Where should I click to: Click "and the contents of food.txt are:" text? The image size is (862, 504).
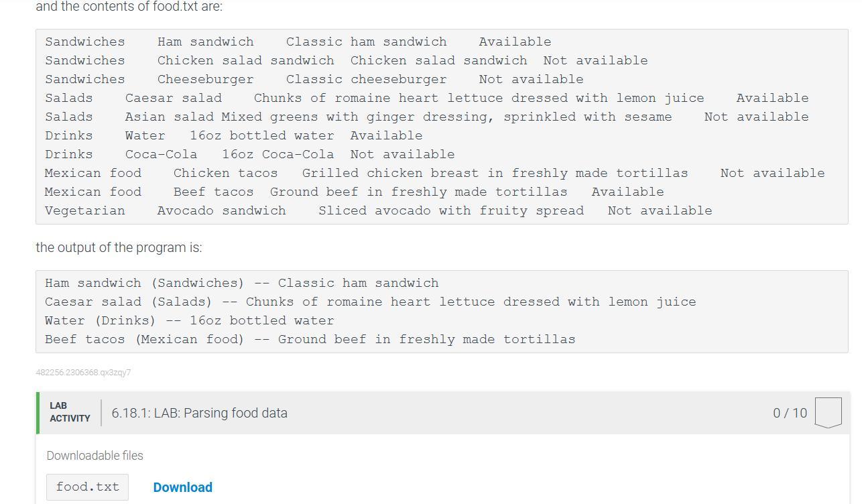(129, 7)
